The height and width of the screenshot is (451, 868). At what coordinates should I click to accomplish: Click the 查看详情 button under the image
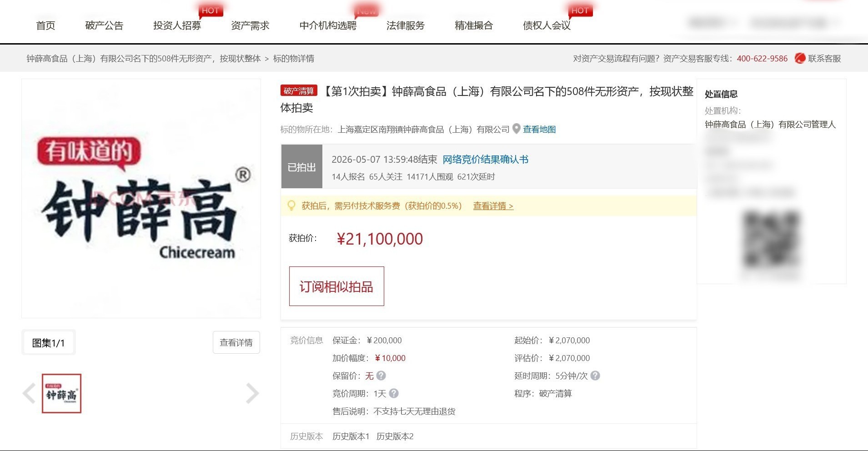236,342
